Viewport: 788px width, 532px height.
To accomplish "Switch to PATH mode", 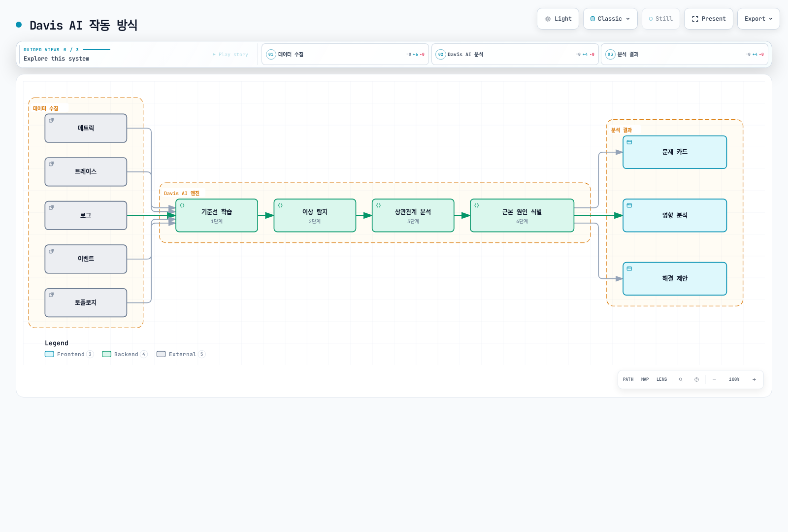I will coord(628,379).
